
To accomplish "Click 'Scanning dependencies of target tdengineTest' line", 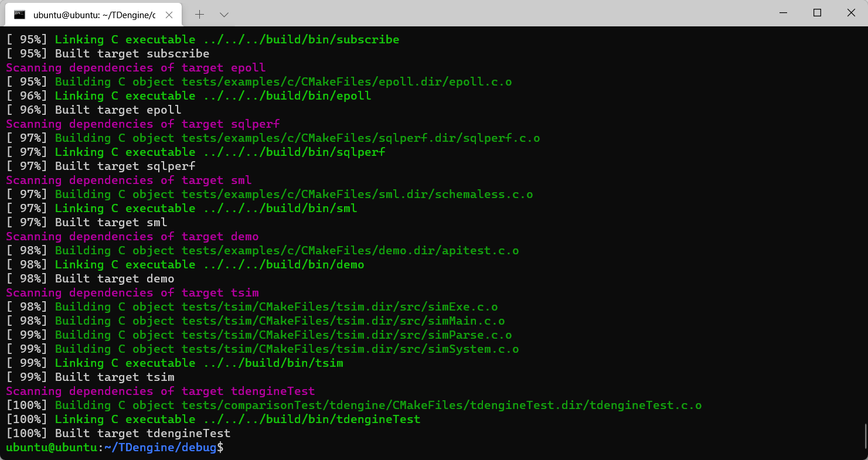I will pos(161,391).
